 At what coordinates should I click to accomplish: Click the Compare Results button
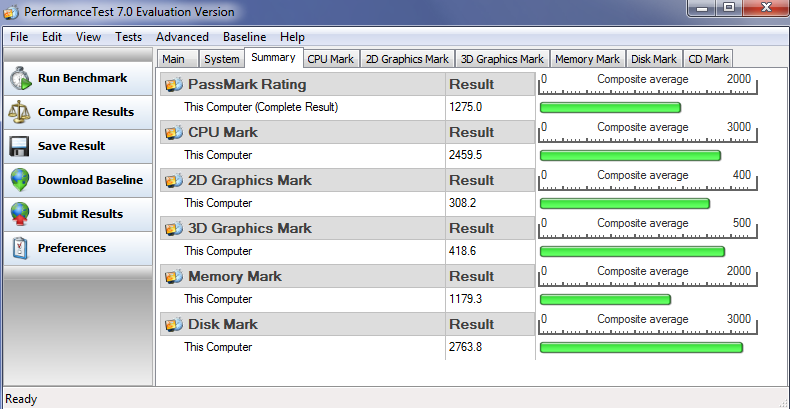(78, 112)
